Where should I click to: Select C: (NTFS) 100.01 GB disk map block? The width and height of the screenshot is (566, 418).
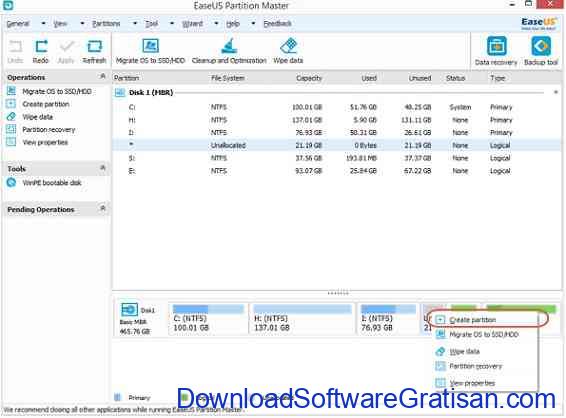pos(208,319)
